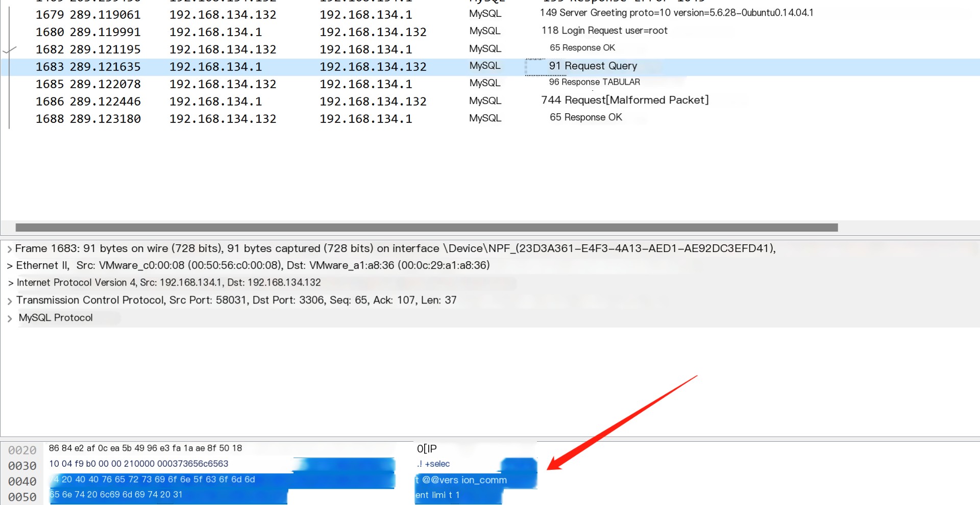Click hex bytes line starting 10 04 f9

pyautogui.click(x=138, y=464)
